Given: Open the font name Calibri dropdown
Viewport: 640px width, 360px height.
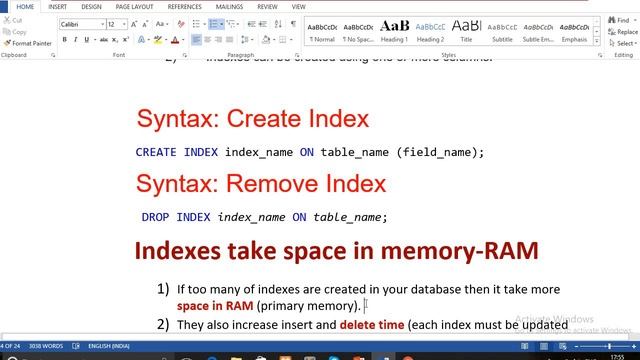Looking at the screenshot, I should 102,24.
